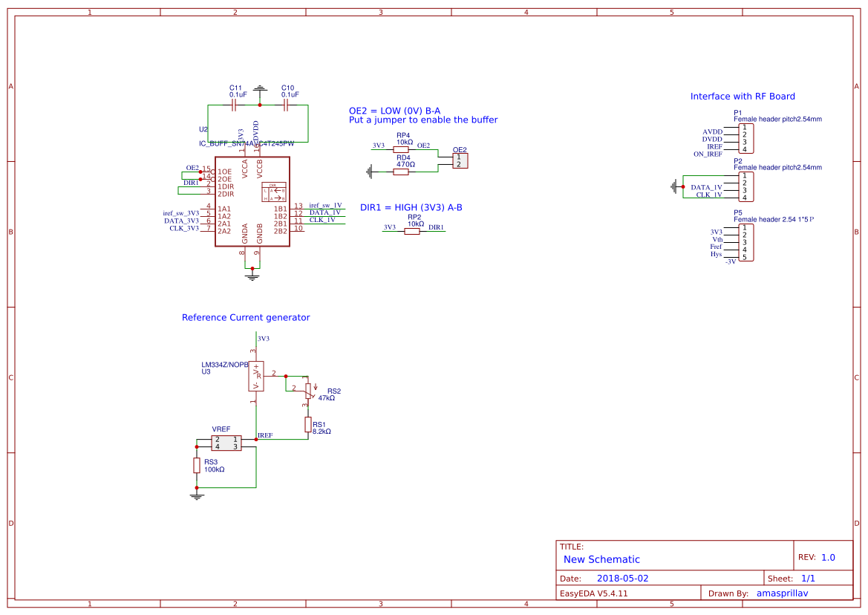868x615 pixels.
Task: Click the OE2 jumper header block
Action: click(x=460, y=160)
